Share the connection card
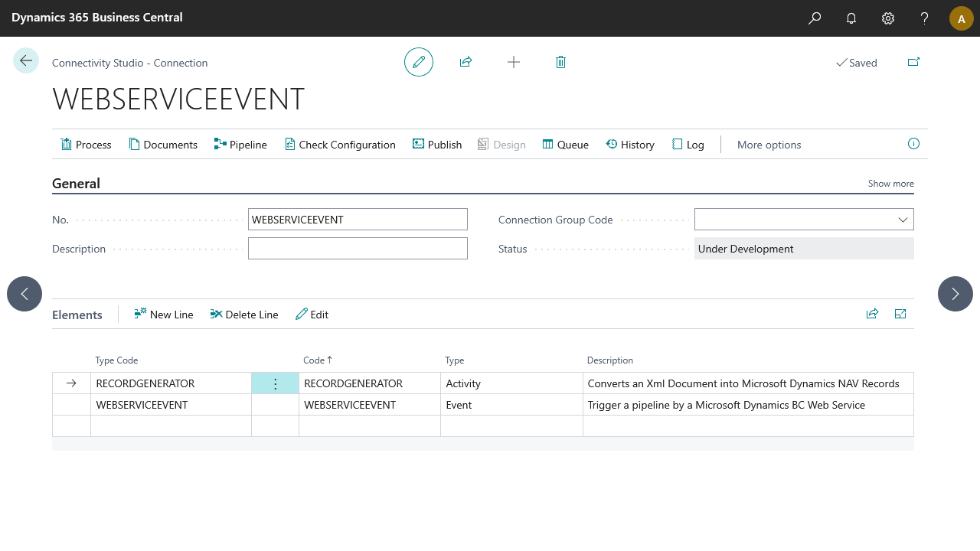The height and width of the screenshot is (551, 980). point(465,62)
